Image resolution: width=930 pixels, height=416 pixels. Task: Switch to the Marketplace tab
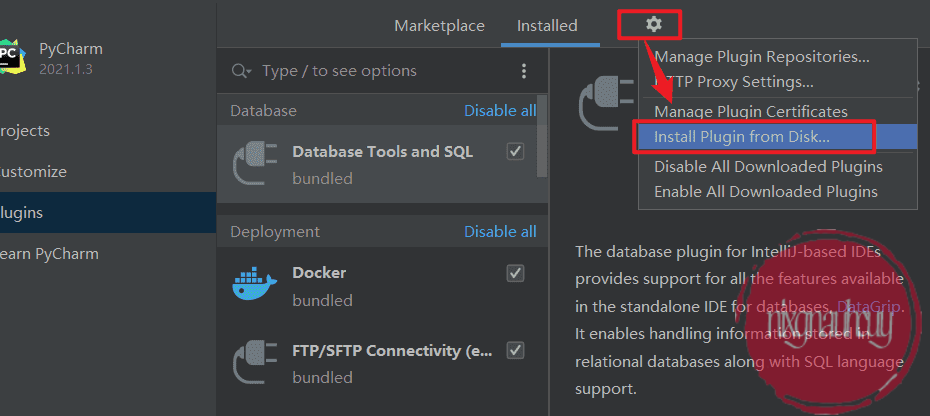click(x=439, y=26)
